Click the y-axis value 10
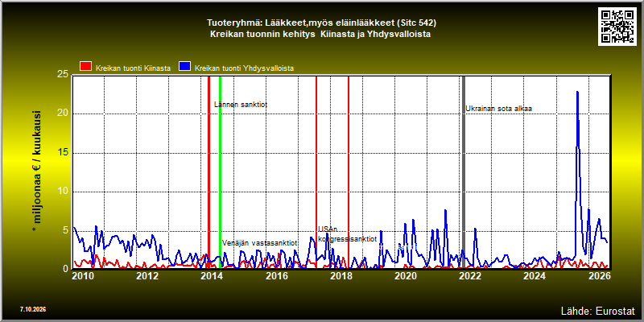Screen dimensions: 644x322 pos(64,192)
